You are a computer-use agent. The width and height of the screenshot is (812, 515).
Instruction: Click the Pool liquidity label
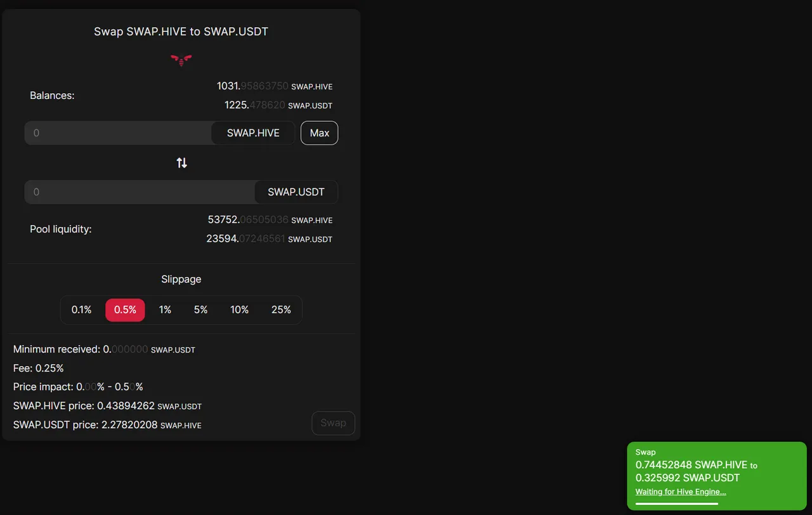[61, 229]
